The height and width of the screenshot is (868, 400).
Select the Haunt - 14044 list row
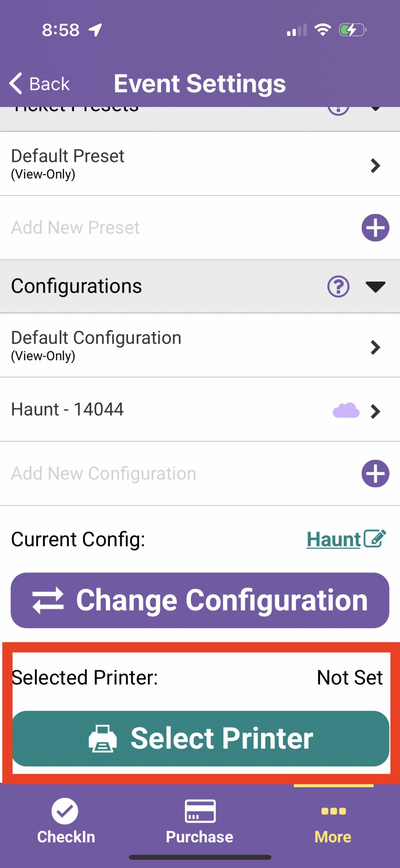tap(136, 409)
